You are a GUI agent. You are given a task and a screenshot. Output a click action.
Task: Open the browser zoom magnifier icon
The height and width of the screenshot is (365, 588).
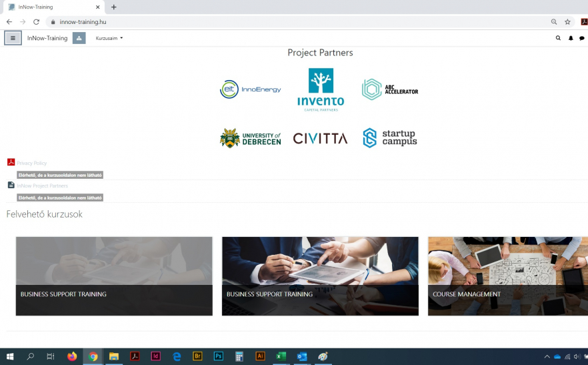554,22
